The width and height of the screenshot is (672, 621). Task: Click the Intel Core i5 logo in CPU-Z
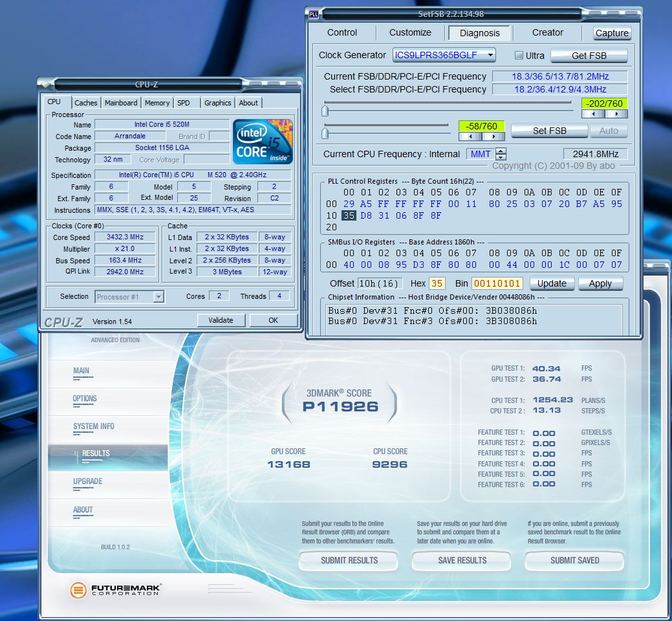tap(263, 142)
